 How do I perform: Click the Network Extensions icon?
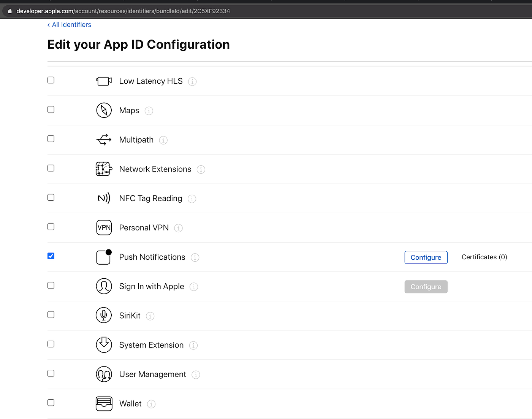tap(104, 169)
